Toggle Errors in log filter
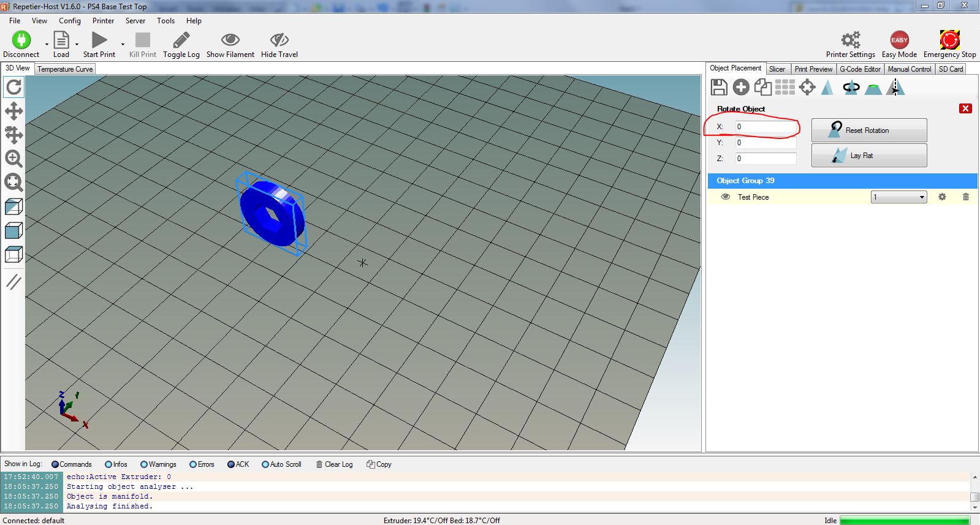 coord(202,464)
